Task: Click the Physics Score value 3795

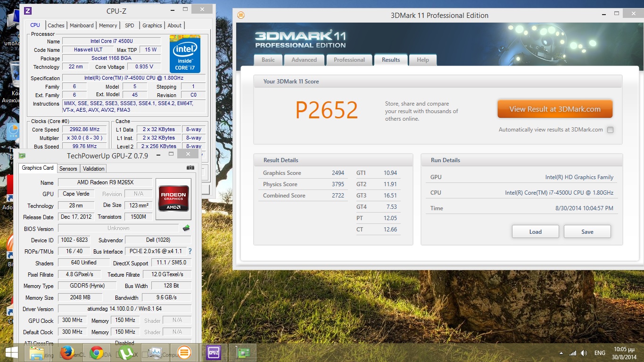Action: 338,184
